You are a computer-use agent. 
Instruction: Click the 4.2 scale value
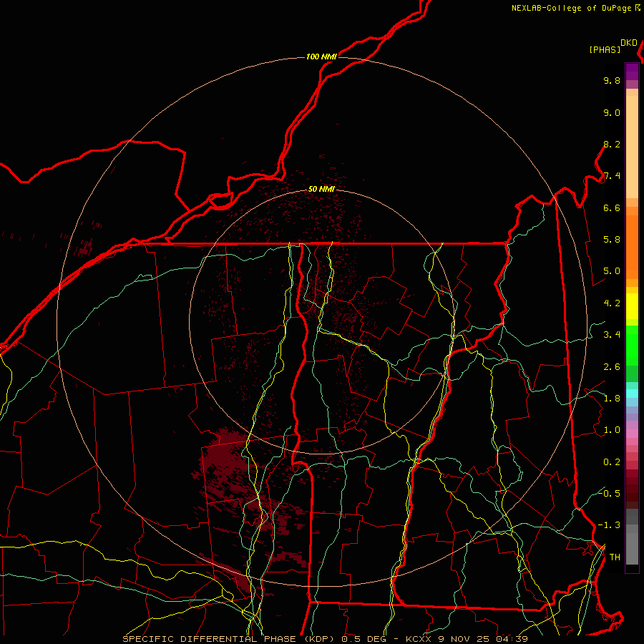point(612,303)
